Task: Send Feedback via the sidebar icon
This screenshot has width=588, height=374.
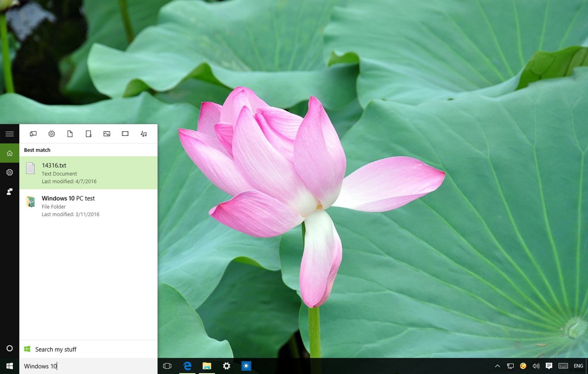Action: click(9, 192)
